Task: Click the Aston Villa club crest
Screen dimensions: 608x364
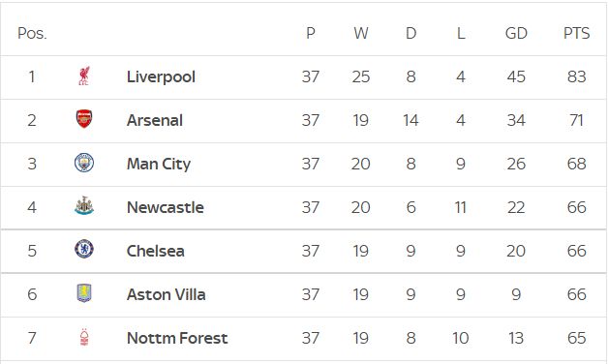Action: (x=84, y=293)
